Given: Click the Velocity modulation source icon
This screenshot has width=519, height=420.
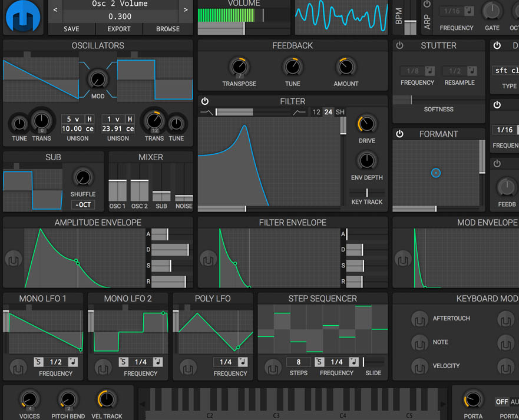Looking at the screenshot, I should pos(419,366).
